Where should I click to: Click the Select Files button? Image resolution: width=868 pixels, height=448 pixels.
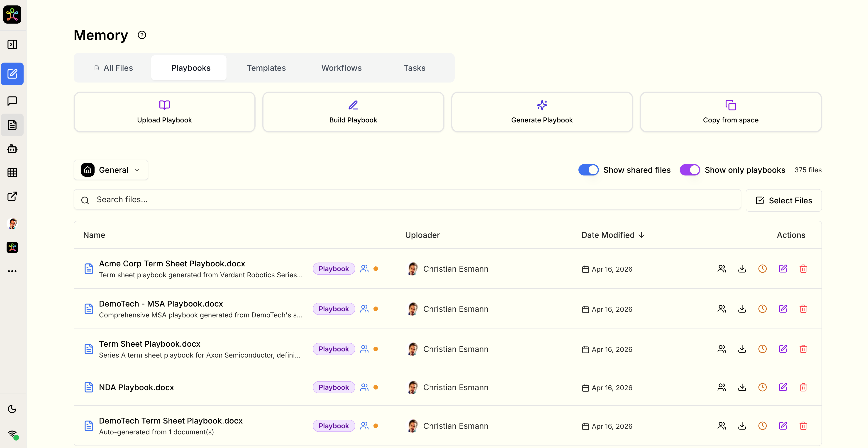pos(783,200)
